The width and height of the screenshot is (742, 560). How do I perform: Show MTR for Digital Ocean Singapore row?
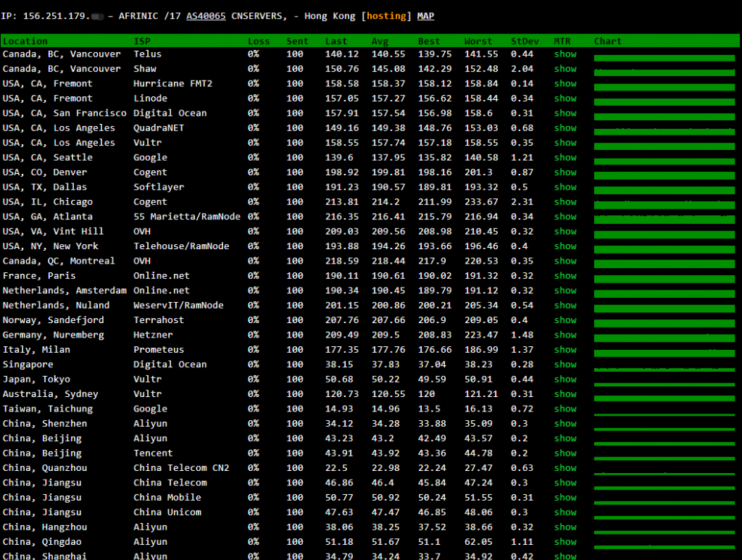[x=565, y=364]
